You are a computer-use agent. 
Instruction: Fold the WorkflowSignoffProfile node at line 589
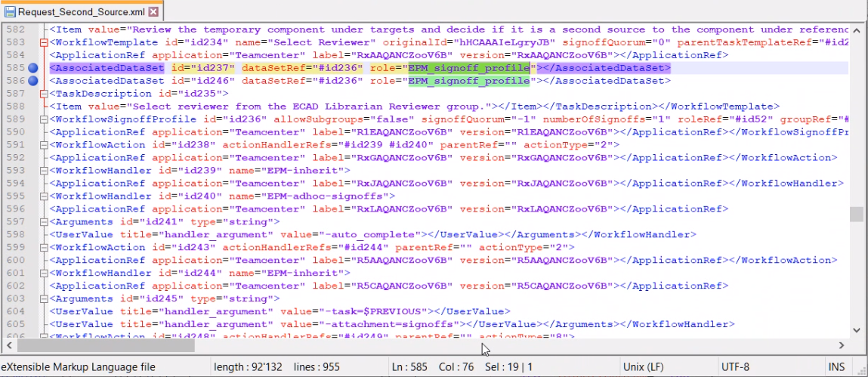coord(44,119)
